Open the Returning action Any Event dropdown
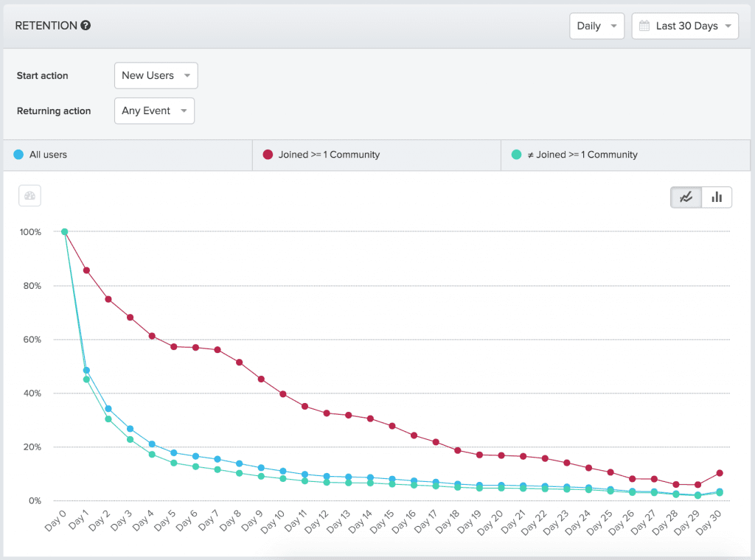755x560 pixels. [154, 111]
